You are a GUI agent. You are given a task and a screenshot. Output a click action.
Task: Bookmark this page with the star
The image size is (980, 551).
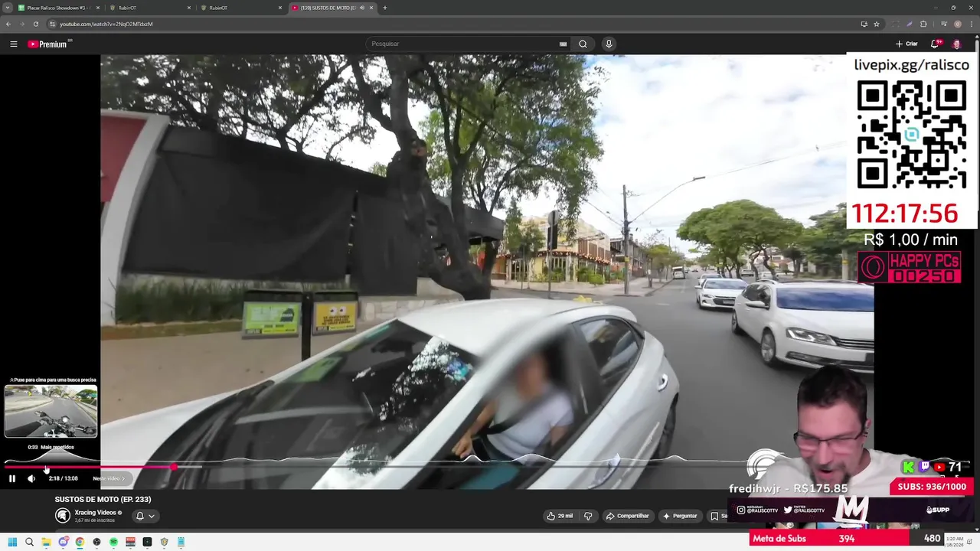877,24
